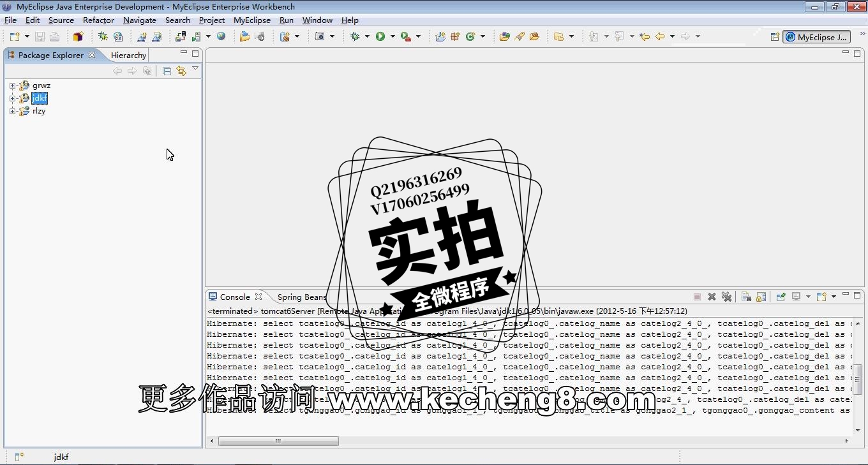
Task: Open the Package Explorer view menu triangle
Action: [x=195, y=69]
